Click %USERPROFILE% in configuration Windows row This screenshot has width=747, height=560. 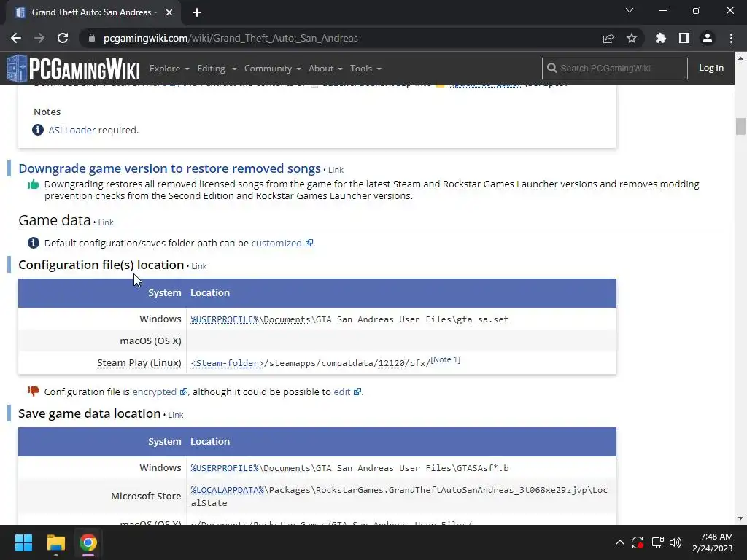click(225, 319)
